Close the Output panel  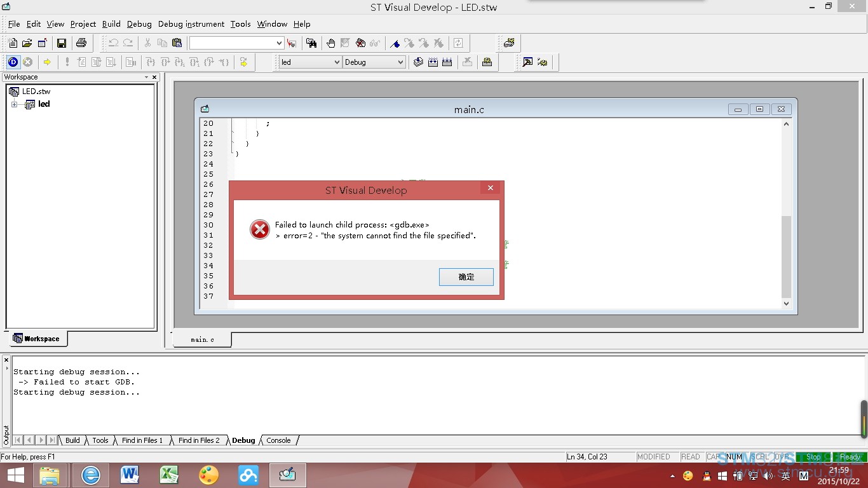click(x=6, y=360)
